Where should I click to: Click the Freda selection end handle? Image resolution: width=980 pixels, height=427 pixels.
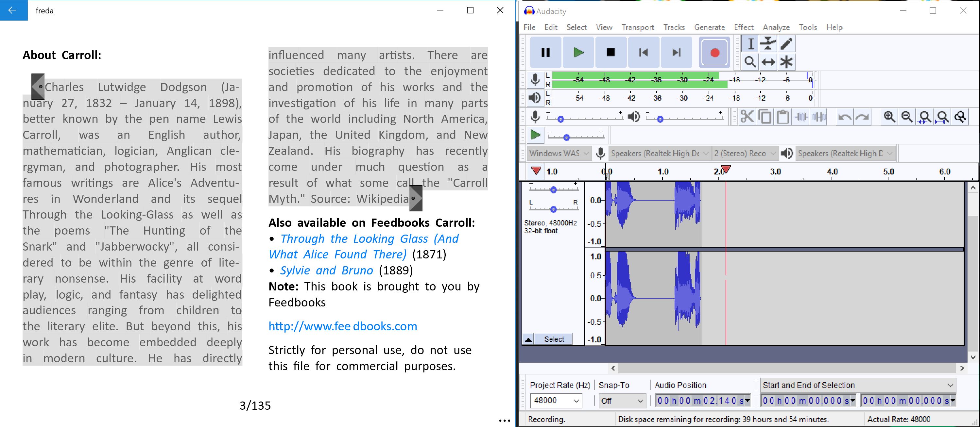415,198
